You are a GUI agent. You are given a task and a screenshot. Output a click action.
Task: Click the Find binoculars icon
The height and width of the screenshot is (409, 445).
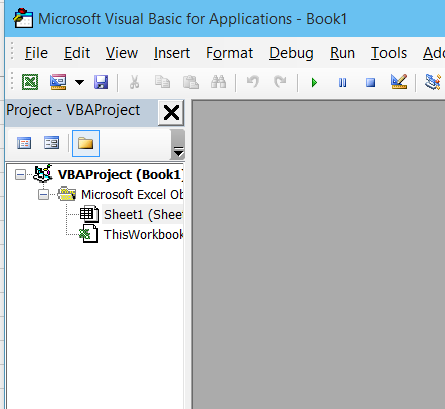(x=219, y=82)
